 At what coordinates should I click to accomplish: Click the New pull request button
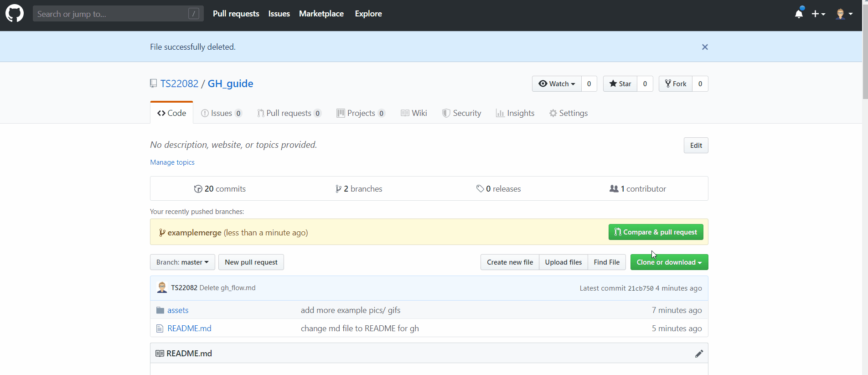pyautogui.click(x=251, y=262)
